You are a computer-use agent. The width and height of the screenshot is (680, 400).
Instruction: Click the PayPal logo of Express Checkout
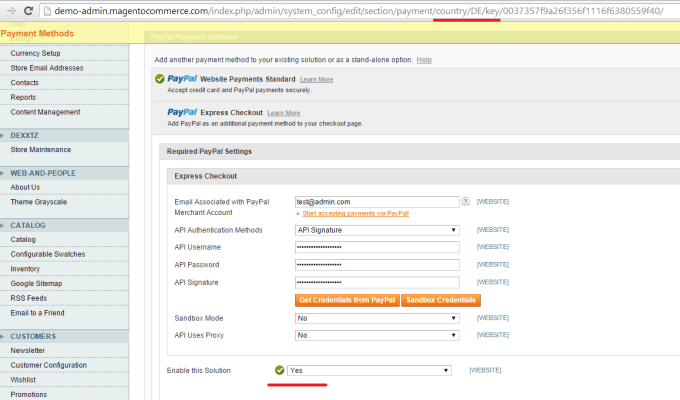[x=182, y=112]
